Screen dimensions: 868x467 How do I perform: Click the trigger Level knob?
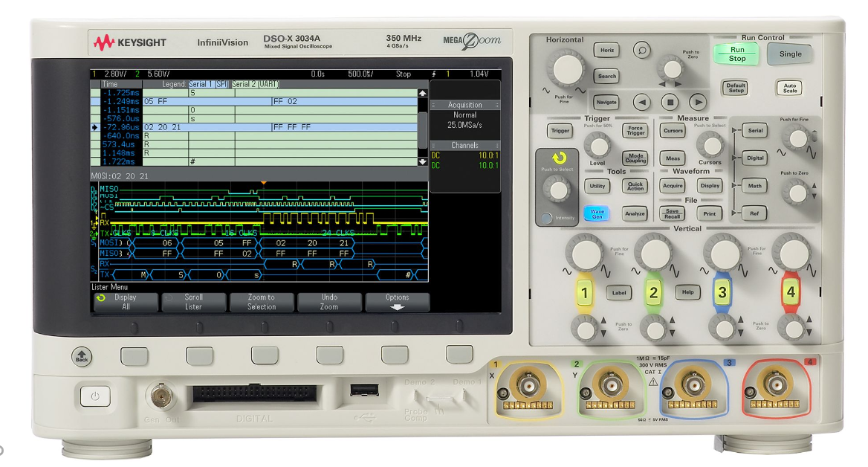[597, 143]
